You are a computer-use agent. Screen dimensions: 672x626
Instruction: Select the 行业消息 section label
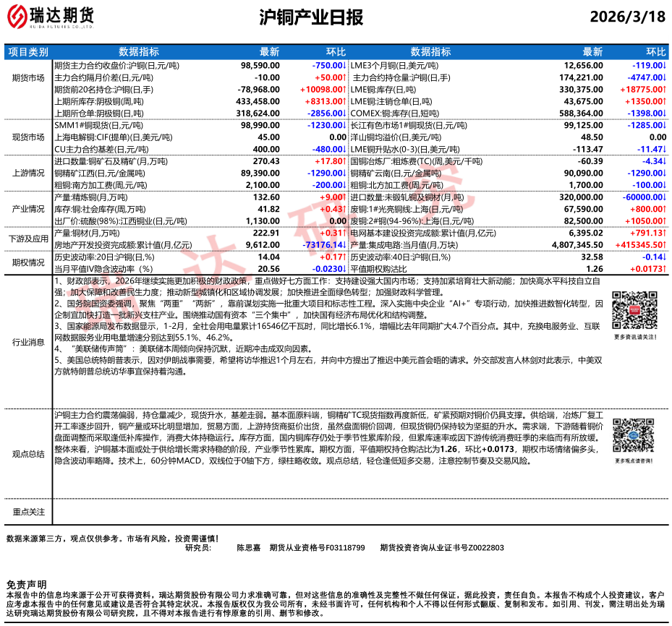28,342
